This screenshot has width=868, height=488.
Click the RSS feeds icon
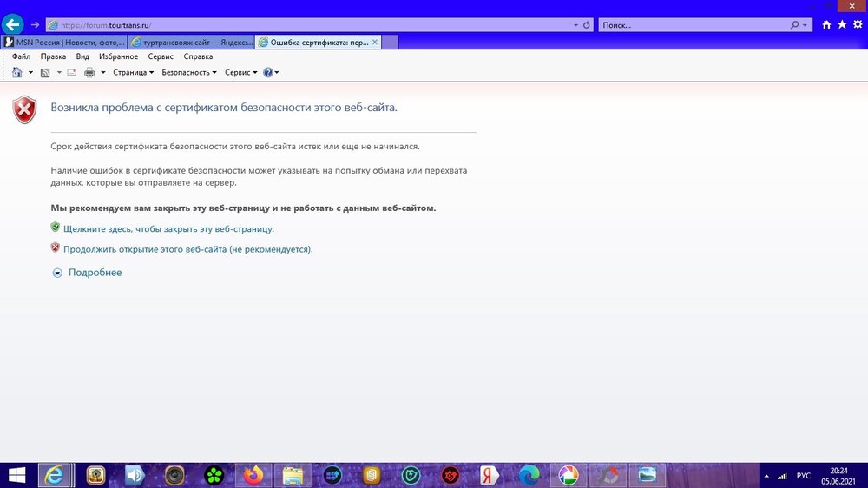pyautogui.click(x=45, y=72)
